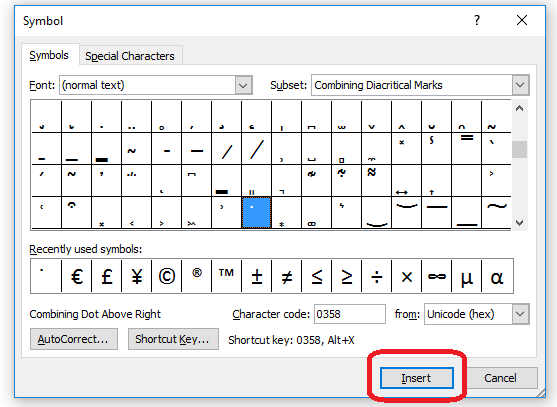
Task: Pick the Trademark symbol from recently used symbols
Action: pyautogui.click(x=226, y=276)
